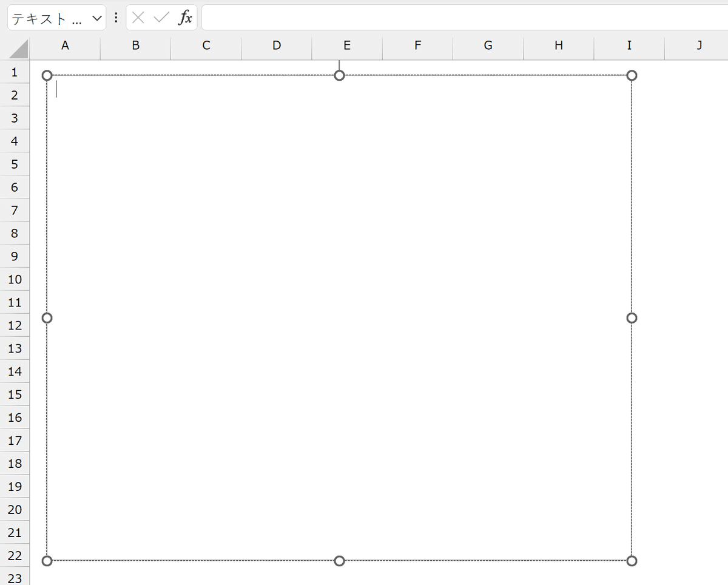
Task: Select row 4 header
Action: pyautogui.click(x=15, y=141)
